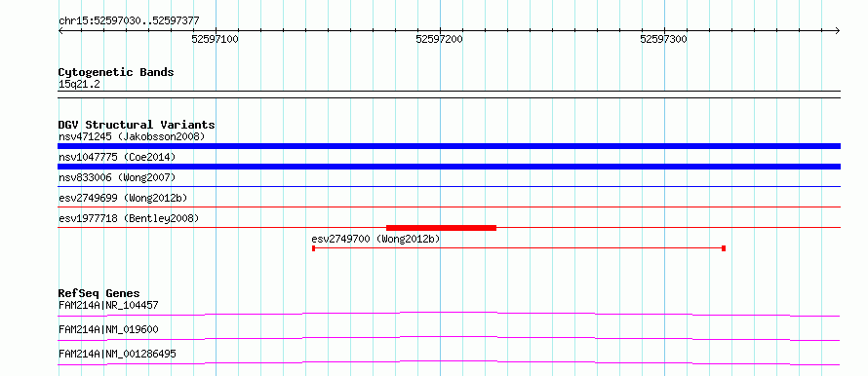
Task: Click the right end marker of esv2749700
Action: pos(724,248)
